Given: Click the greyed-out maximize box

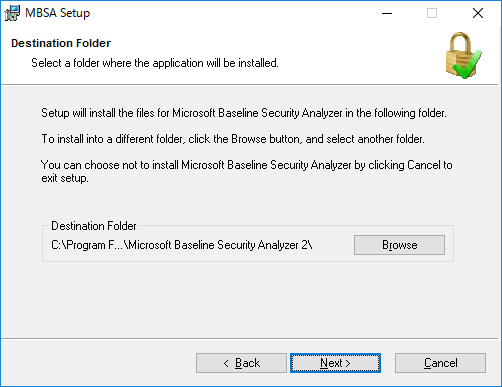Looking at the screenshot, I should point(432,13).
